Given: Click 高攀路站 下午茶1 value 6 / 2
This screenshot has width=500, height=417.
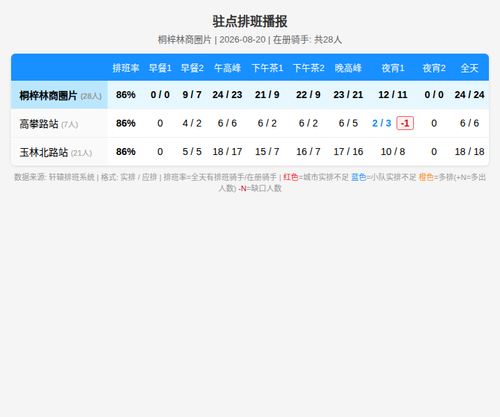Looking at the screenshot, I should pos(267,123).
